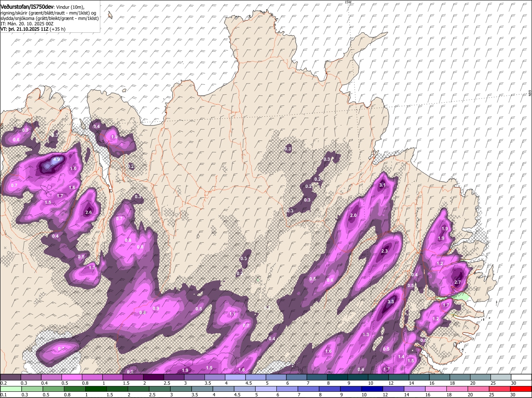532x398 pixels.
Task: Click the 0.9 precipitation value label
Action: pyautogui.click(x=156, y=308)
